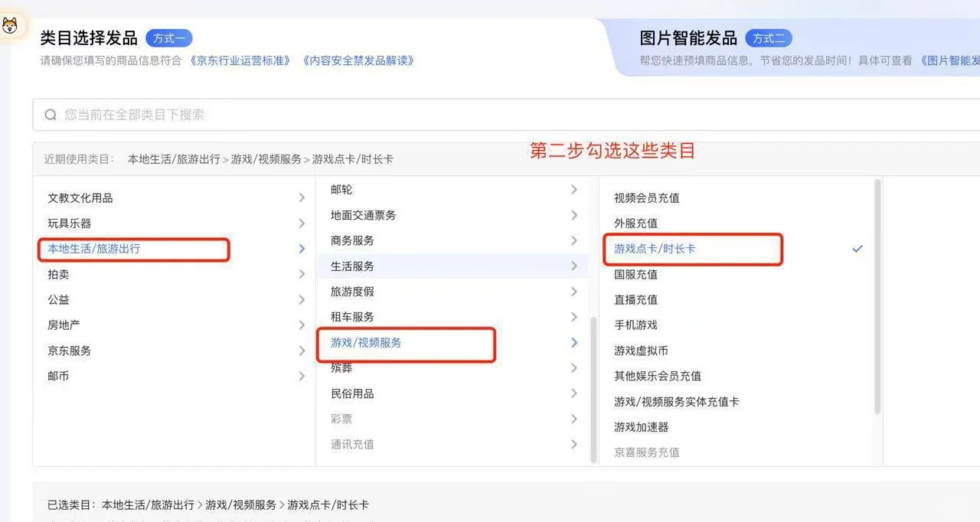Click the 方式二 badge

click(x=769, y=38)
